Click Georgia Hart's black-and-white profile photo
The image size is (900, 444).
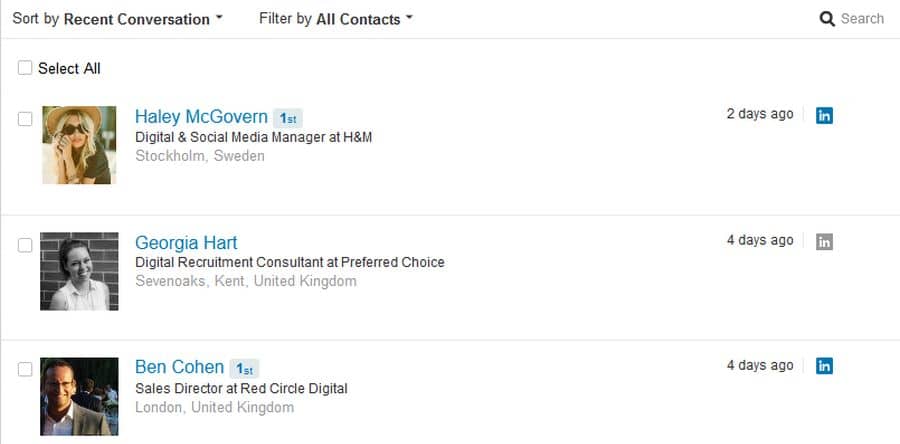point(79,271)
